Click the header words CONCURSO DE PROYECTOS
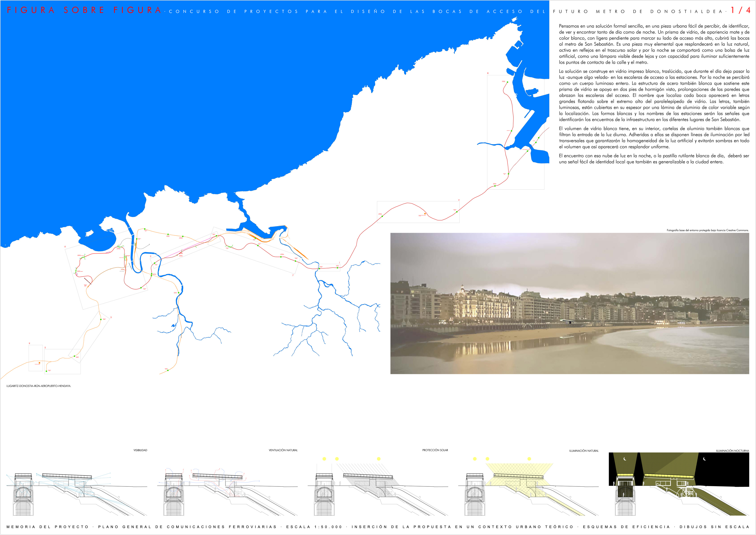 [233, 12]
